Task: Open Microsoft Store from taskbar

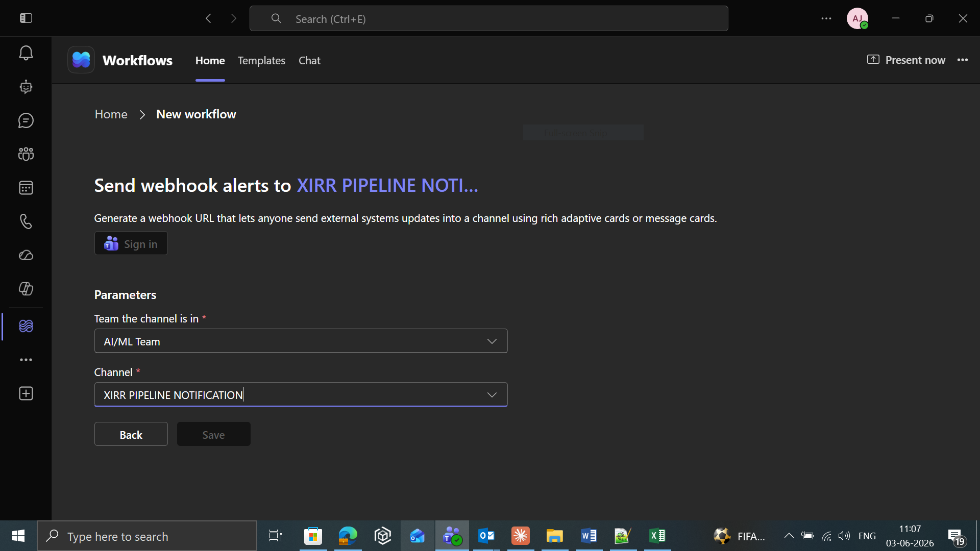Action: point(313,536)
